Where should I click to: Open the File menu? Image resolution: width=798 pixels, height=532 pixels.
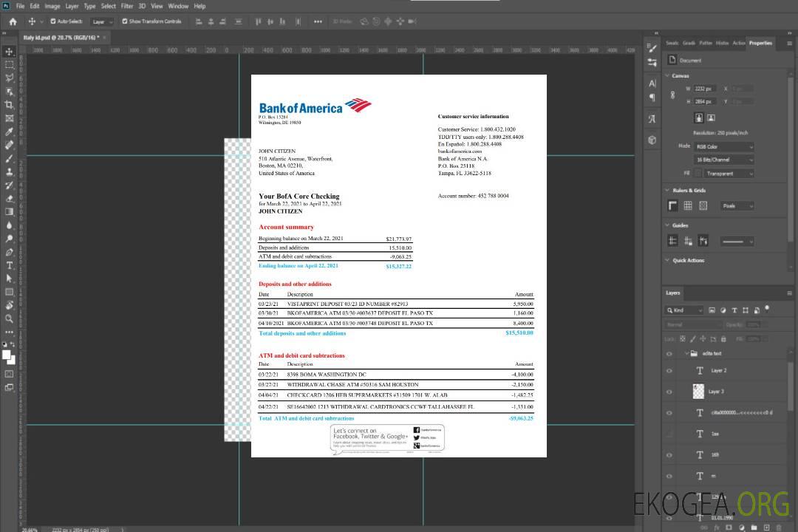21,6
